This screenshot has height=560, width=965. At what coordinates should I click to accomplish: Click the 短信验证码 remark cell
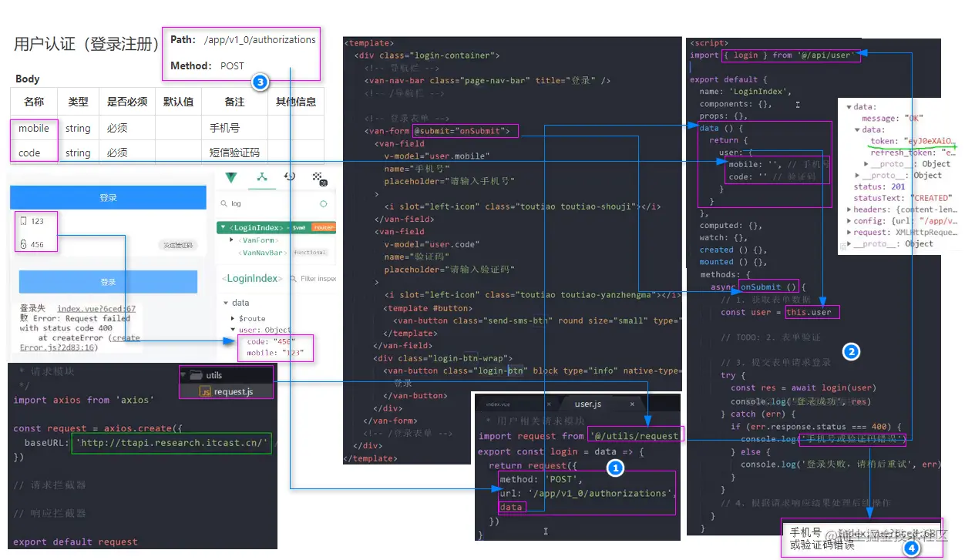235,153
